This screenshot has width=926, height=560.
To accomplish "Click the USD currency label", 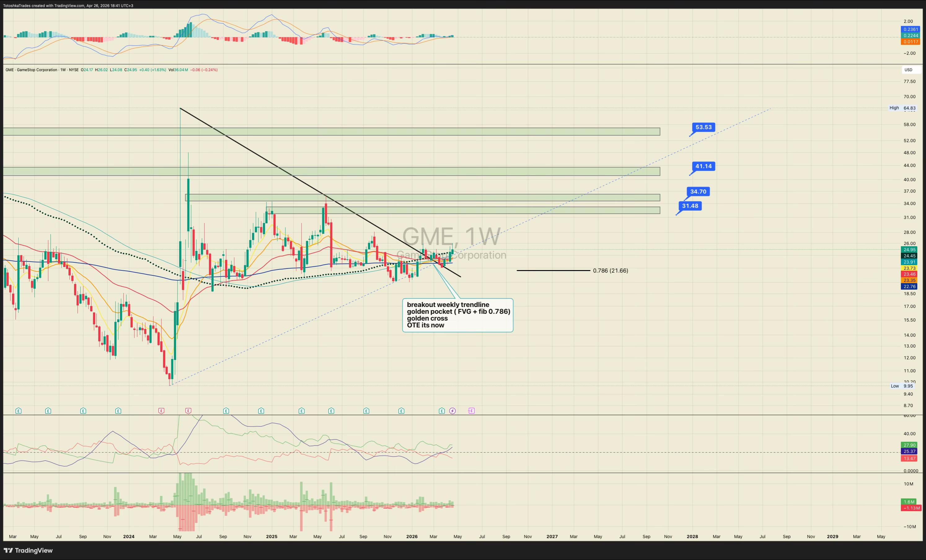I will click(x=908, y=70).
